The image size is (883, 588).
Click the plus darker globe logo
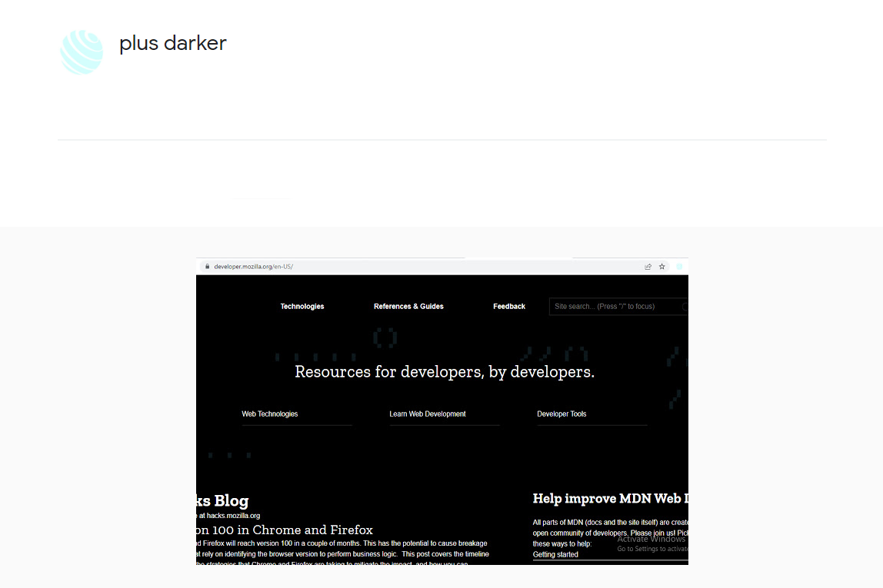82,51
